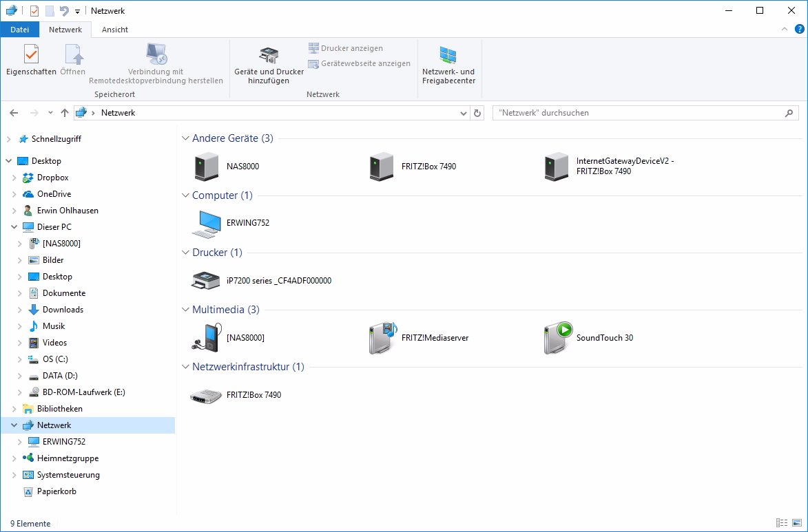Open the Quick Access Toolbar customize dropdown

(x=77, y=11)
